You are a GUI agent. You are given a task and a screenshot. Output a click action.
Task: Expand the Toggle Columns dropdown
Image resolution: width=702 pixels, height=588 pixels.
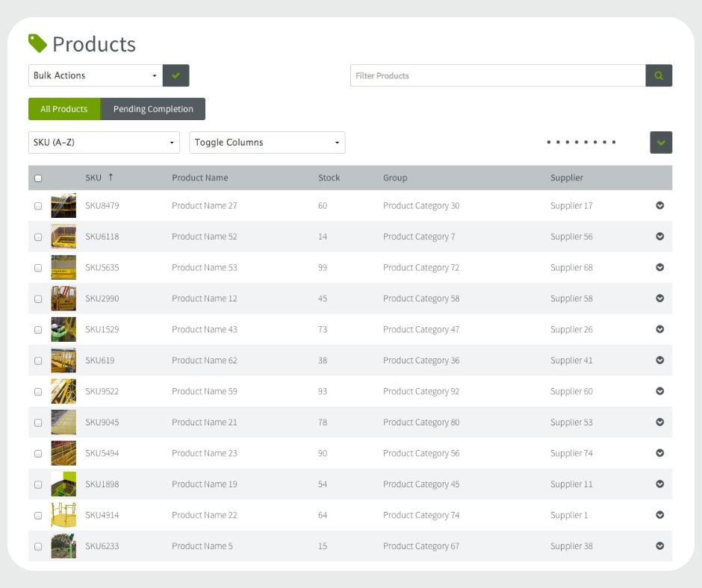pyautogui.click(x=267, y=143)
